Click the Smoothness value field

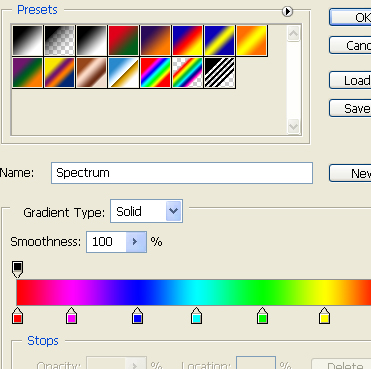pos(106,242)
